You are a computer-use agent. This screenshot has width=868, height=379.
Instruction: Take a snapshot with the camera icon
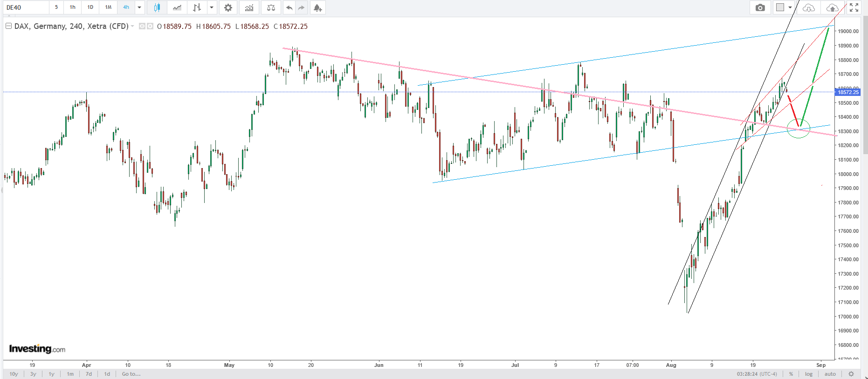pyautogui.click(x=760, y=7)
